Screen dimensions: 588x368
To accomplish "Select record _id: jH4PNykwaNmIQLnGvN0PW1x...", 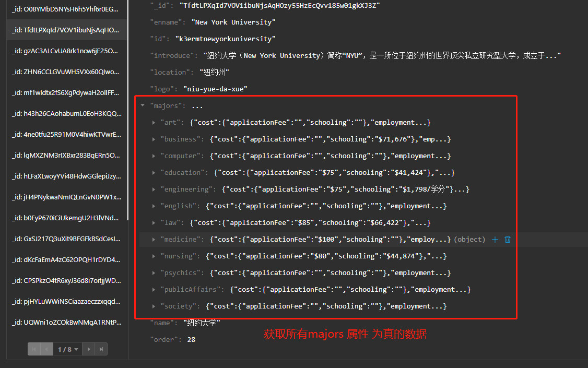I will click(67, 197).
